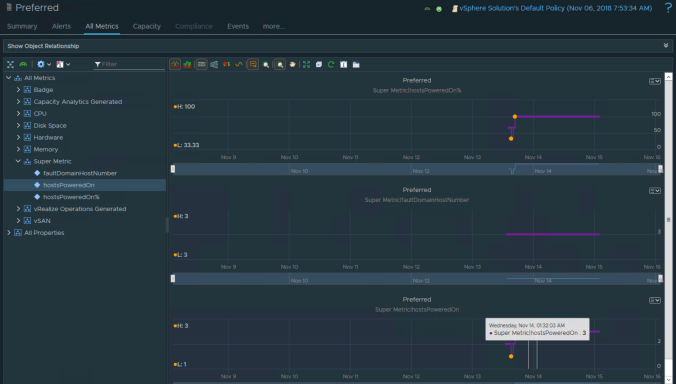Viewport: 676px width, 384px height.
Task: Open the Capacity tab
Action: [x=147, y=26]
